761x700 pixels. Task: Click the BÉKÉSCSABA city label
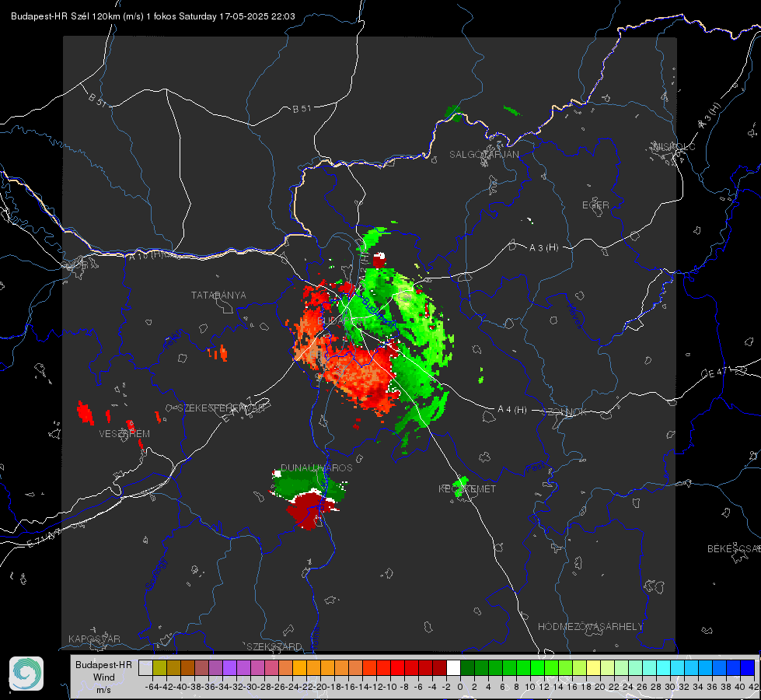pyautogui.click(x=734, y=548)
